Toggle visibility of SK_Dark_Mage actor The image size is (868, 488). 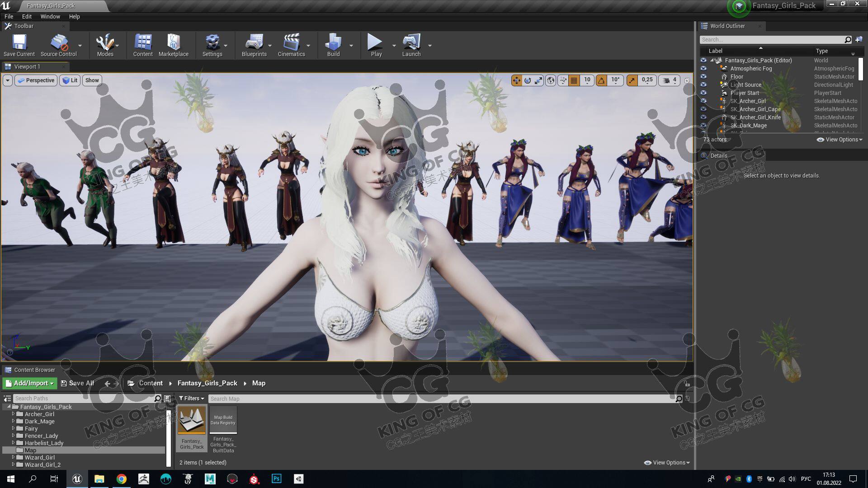coord(703,126)
